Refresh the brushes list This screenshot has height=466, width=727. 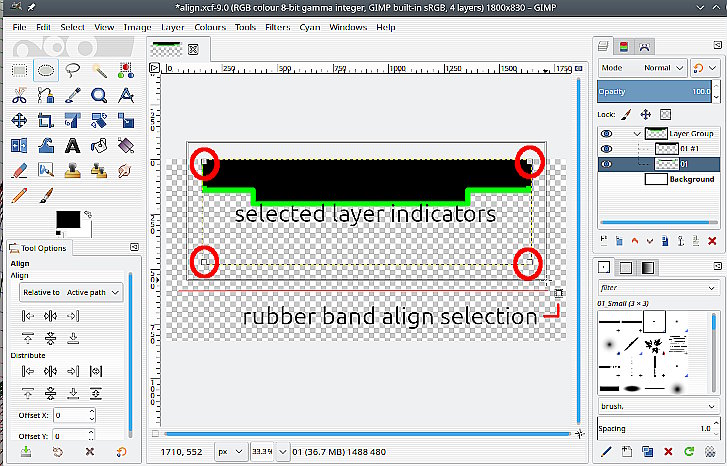689,451
